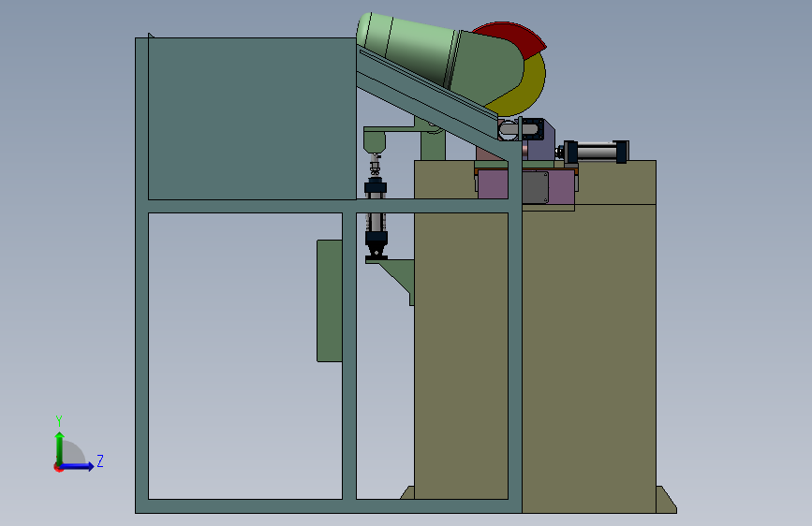Select the horizontal silver pneumatic cylinder on right

(596, 152)
